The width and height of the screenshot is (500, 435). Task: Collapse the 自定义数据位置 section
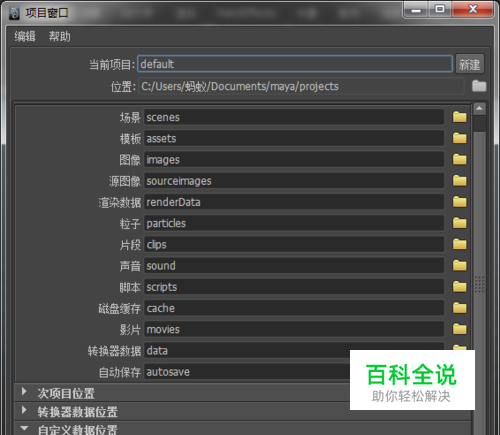24,428
